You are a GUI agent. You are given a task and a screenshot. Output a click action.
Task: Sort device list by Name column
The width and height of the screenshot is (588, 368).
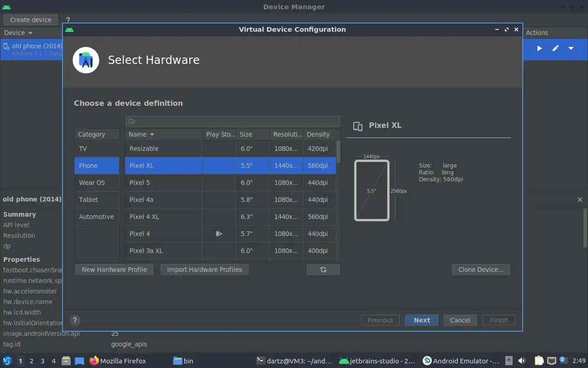click(x=164, y=134)
